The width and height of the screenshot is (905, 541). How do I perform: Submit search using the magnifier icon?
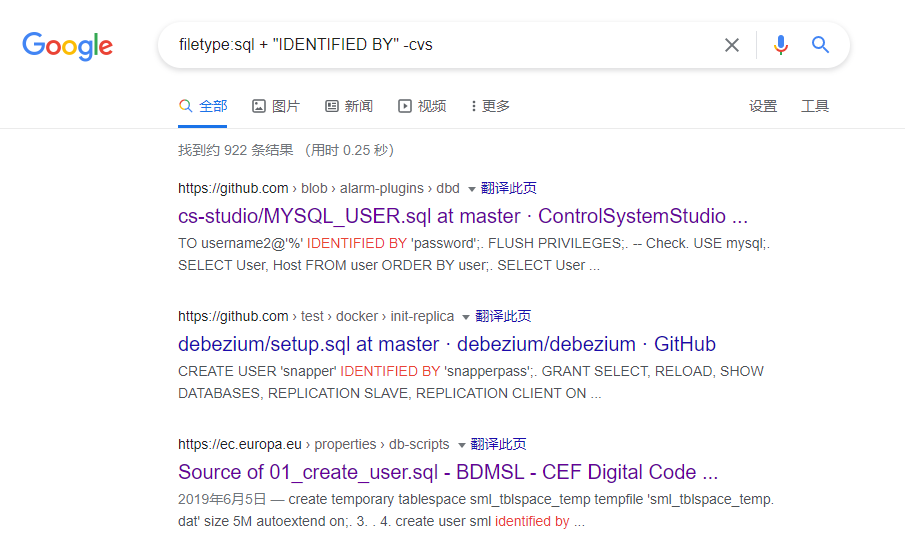coord(820,44)
